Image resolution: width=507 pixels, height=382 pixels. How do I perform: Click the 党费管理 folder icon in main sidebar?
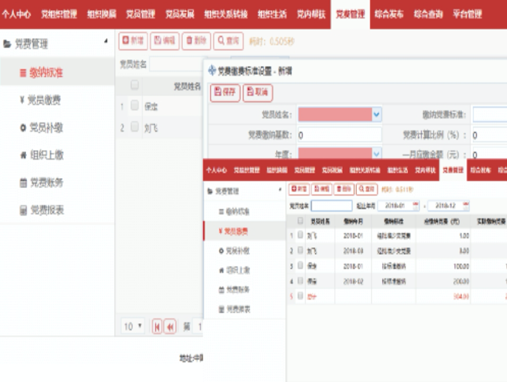7,44
